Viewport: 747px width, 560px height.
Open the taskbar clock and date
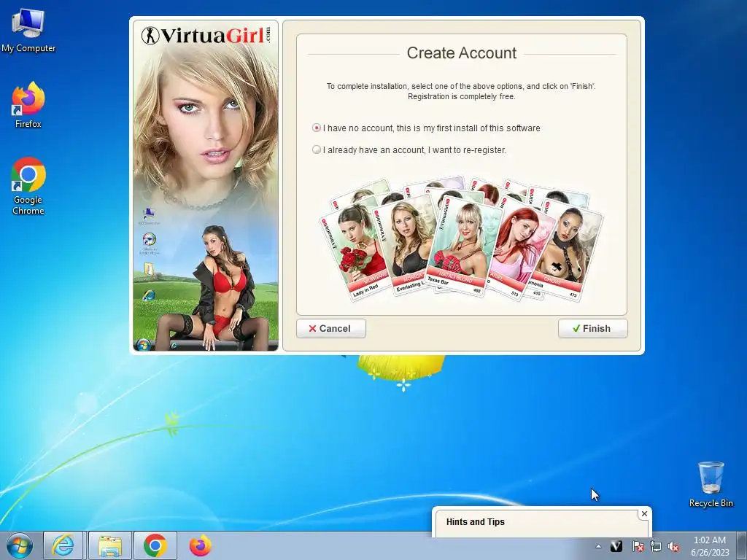click(x=710, y=546)
